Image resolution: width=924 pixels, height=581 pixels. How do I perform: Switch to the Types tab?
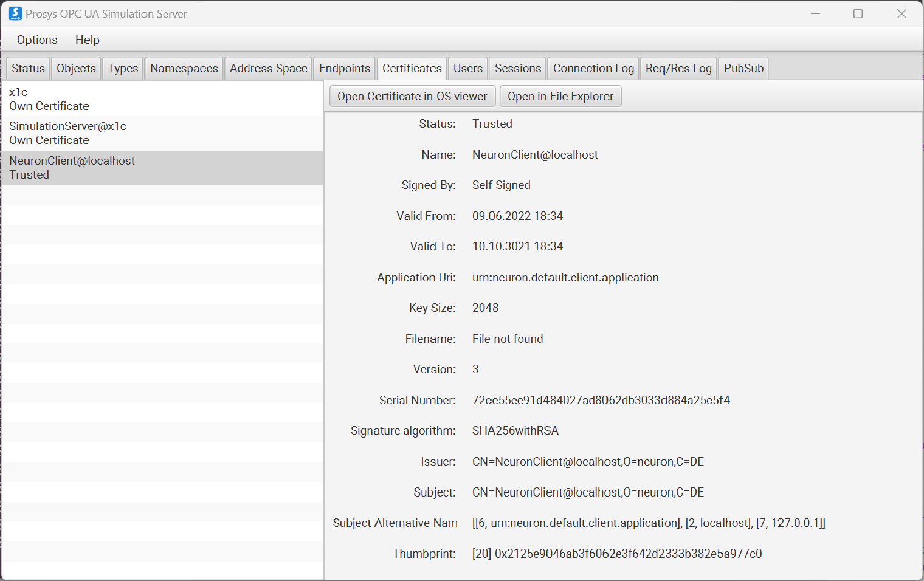point(123,68)
